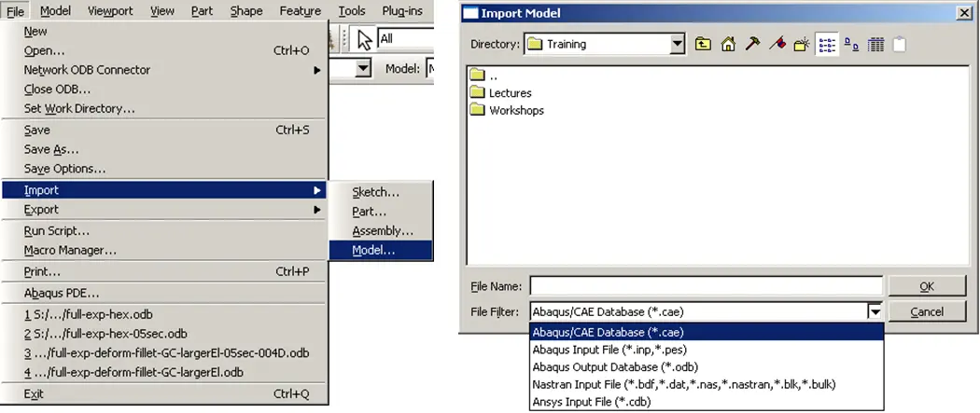This screenshot has width=980, height=413.
Task: Open recent file 2 full-exp-hex-05sec.odb
Action: pyautogui.click(x=163, y=334)
